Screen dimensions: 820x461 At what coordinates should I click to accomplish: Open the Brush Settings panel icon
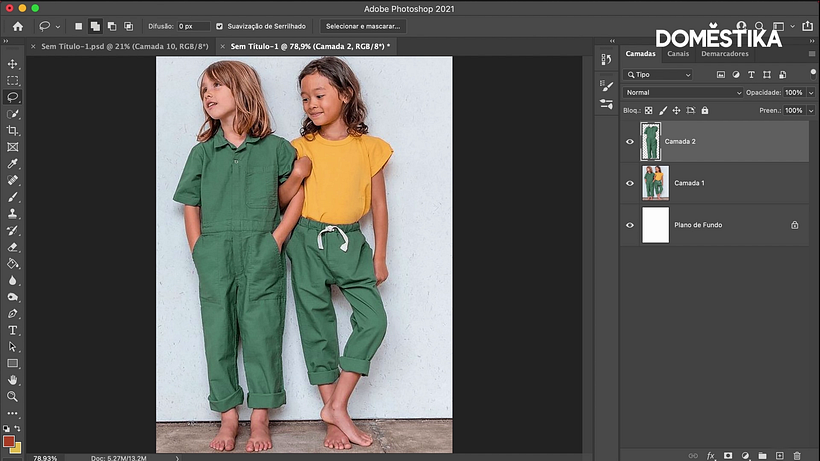coord(606,86)
